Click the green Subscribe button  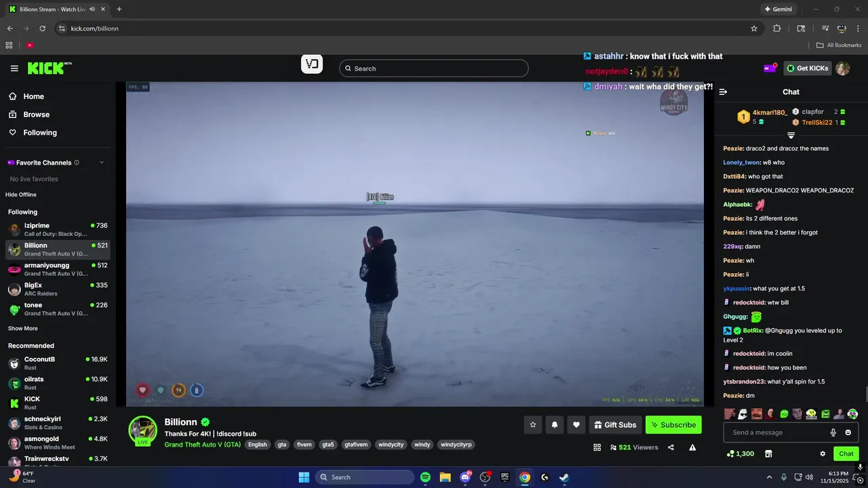pos(673,425)
